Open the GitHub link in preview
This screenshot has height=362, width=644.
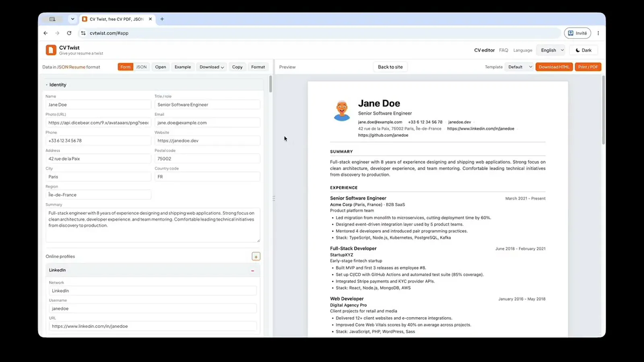click(x=383, y=136)
